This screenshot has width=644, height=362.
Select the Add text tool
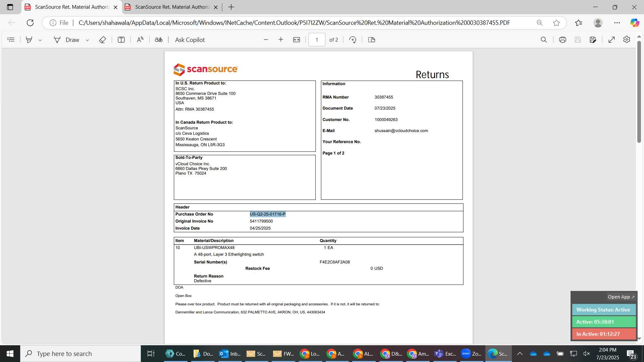121,40
